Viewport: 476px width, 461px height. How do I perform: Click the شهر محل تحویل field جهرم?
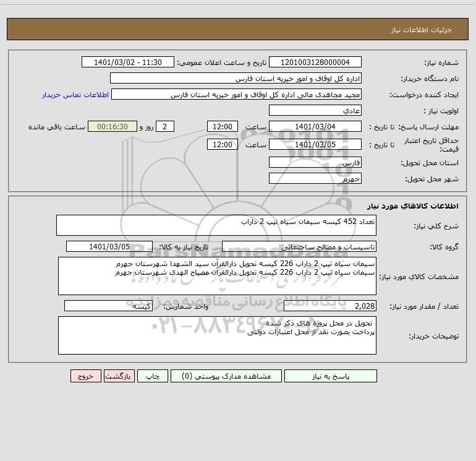tap(315, 178)
